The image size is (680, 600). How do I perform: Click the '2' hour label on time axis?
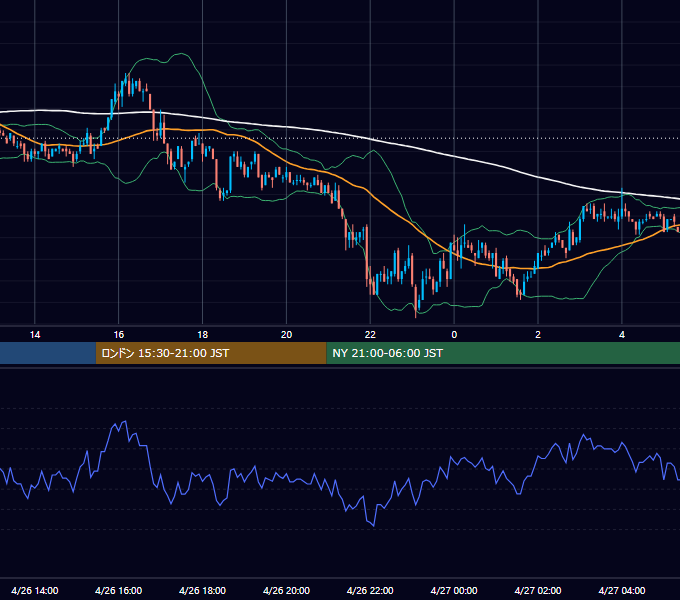(538, 335)
